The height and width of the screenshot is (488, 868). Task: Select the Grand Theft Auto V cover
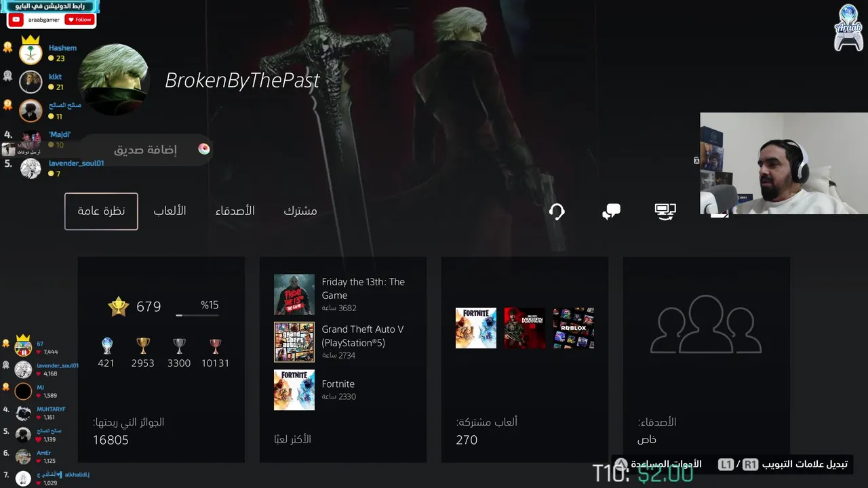(x=294, y=342)
